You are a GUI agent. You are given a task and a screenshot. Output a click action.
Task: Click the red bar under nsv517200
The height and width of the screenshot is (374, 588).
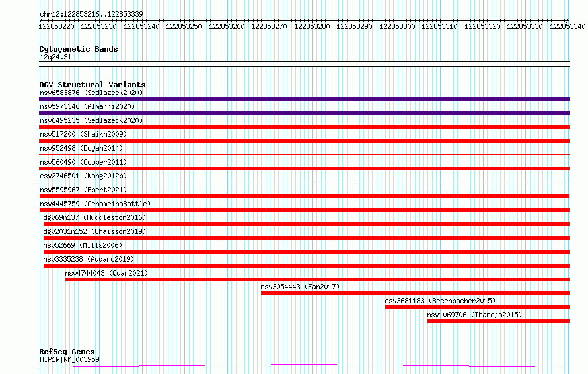[304, 141]
